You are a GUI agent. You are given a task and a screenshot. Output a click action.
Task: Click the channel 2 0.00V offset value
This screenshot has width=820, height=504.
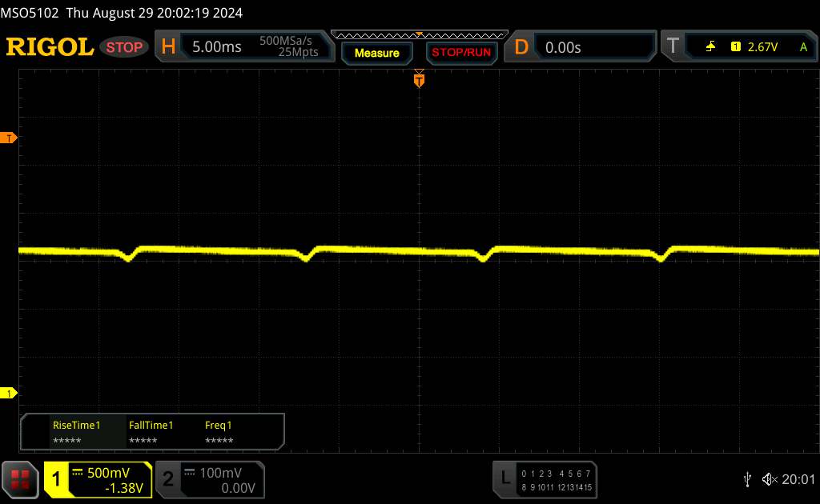pos(238,488)
